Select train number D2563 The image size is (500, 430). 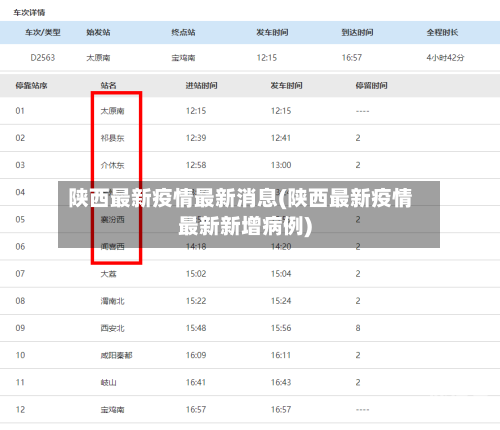(x=43, y=58)
